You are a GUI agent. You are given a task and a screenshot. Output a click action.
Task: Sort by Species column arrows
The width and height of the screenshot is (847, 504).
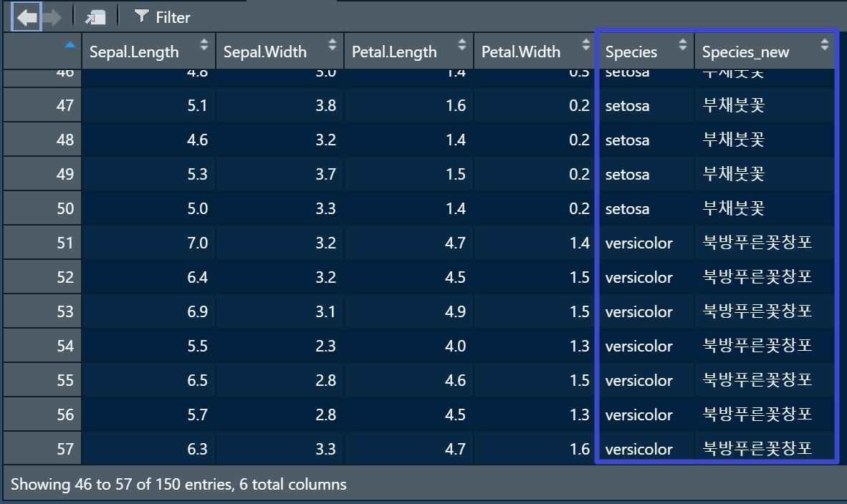tap(683, 44)
